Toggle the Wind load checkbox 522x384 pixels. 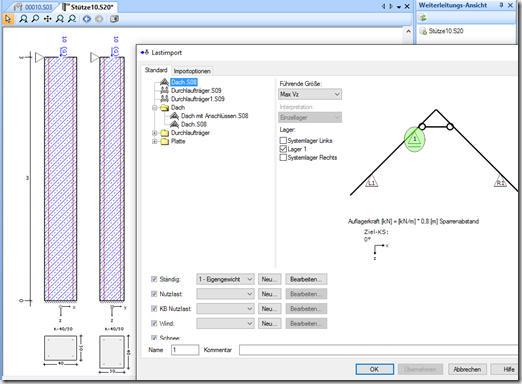pos(154,323)
